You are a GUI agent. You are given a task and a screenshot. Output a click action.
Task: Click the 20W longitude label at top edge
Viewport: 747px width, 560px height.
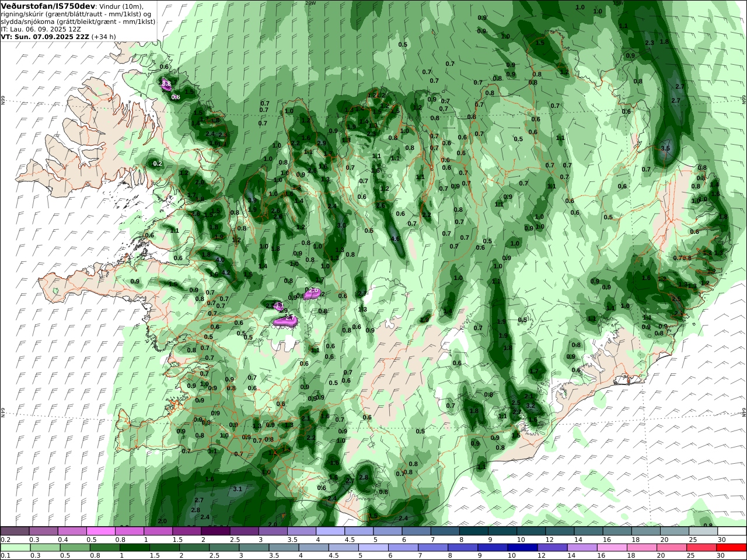pyautogui.click(x=310, y=3)
